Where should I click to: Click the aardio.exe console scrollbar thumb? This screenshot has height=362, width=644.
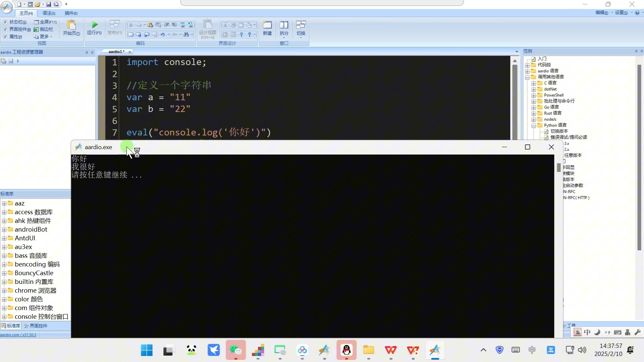pos(558,167)
